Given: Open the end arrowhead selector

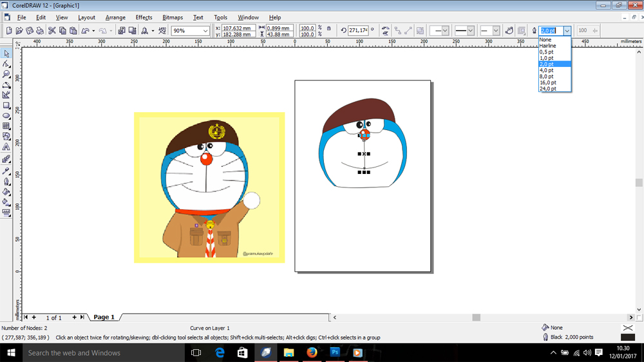Looking at the screenshot, I should click(x=490, y=30).
